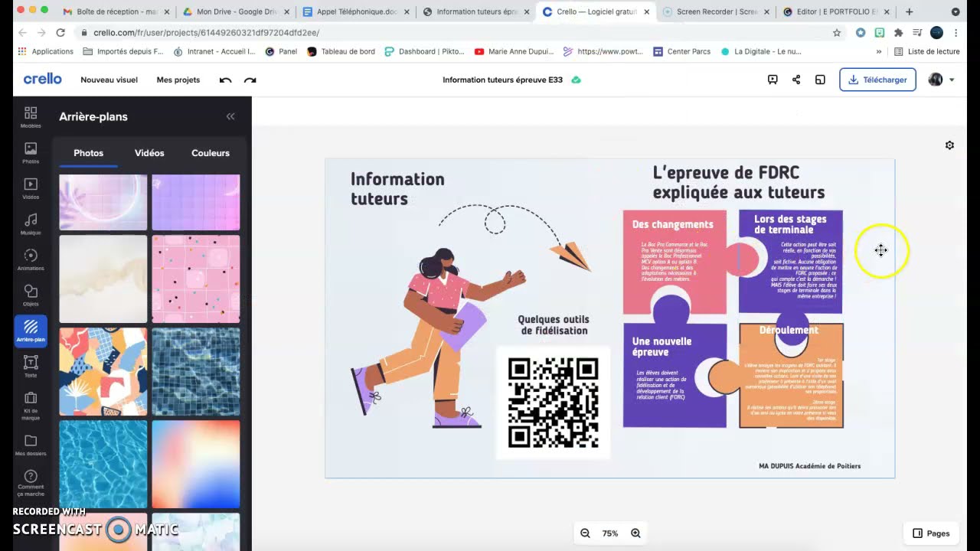This screenshot has width=980, height=551.
Task: Open Center Parcs bookmark
Action: point(681,51)
